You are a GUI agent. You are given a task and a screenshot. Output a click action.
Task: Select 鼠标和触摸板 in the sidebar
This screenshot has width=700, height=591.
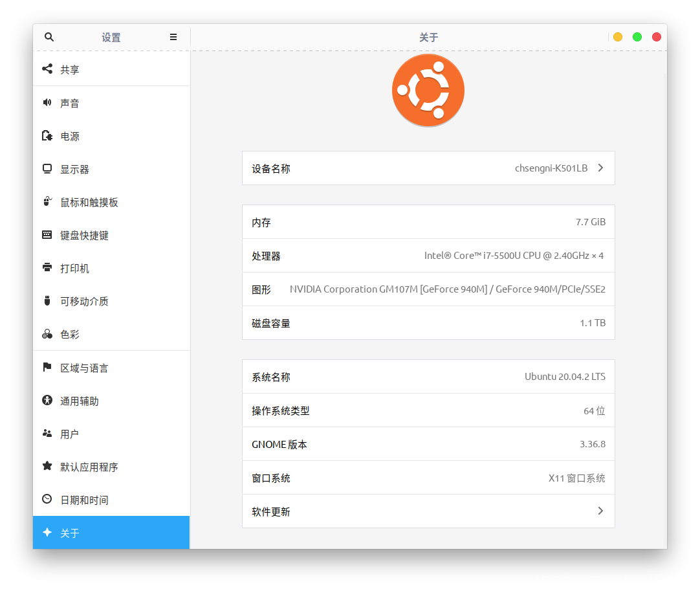click(x=112, y=202)
